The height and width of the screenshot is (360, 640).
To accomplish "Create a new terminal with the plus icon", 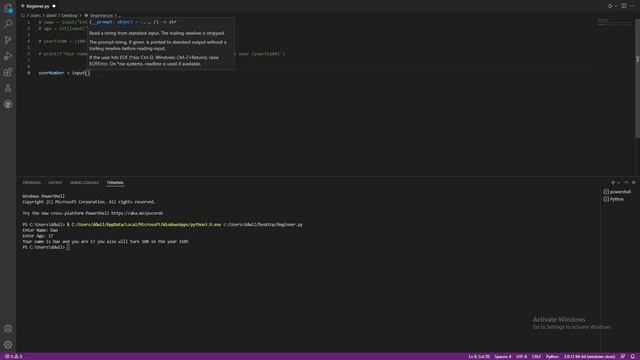I will [613, 182].
